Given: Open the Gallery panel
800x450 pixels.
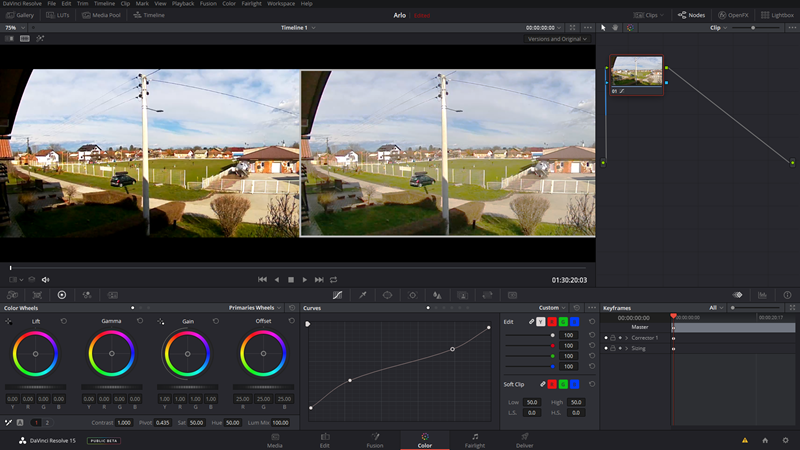Looking at the screenshot, I should tap(20, 16).
